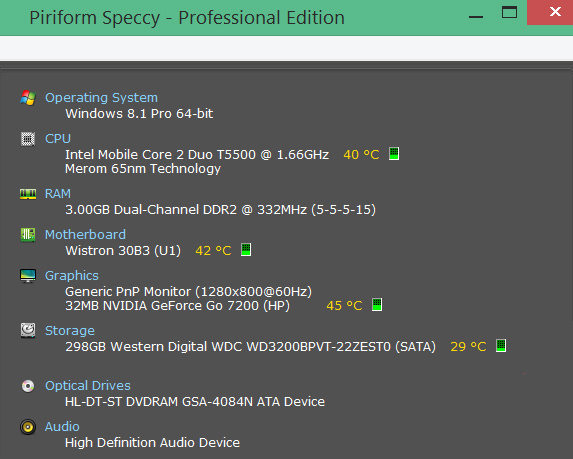The image size is (573, 459).
Task: Click the motherboard 42 °C gauge indicator
Action: click(246, 250)
